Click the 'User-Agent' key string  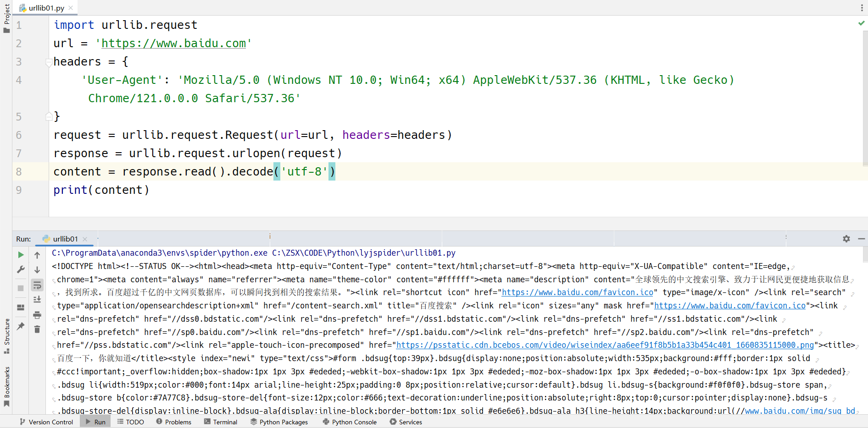coord(122,80)
